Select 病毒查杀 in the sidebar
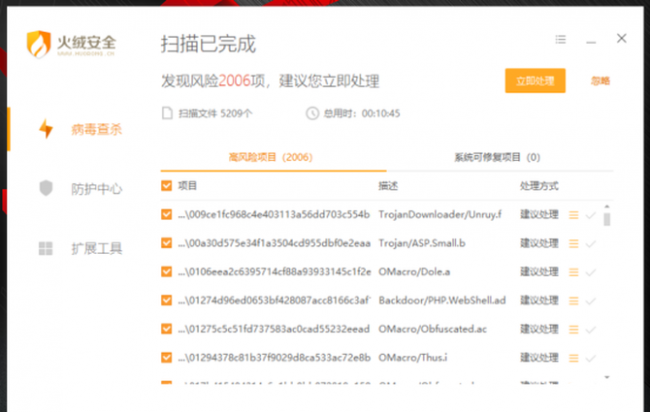This screenshot has height=412, width=650. (x=97, y=129)
